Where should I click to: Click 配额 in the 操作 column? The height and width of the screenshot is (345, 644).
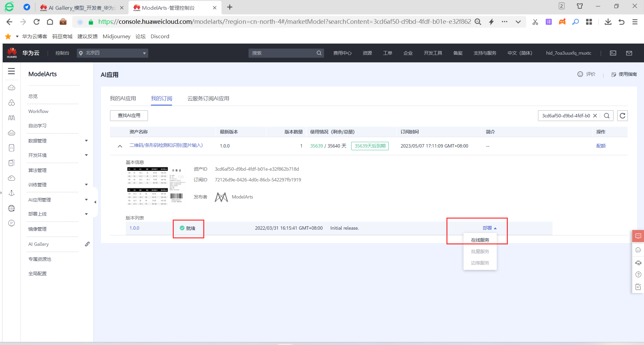[x=601, y=146]
